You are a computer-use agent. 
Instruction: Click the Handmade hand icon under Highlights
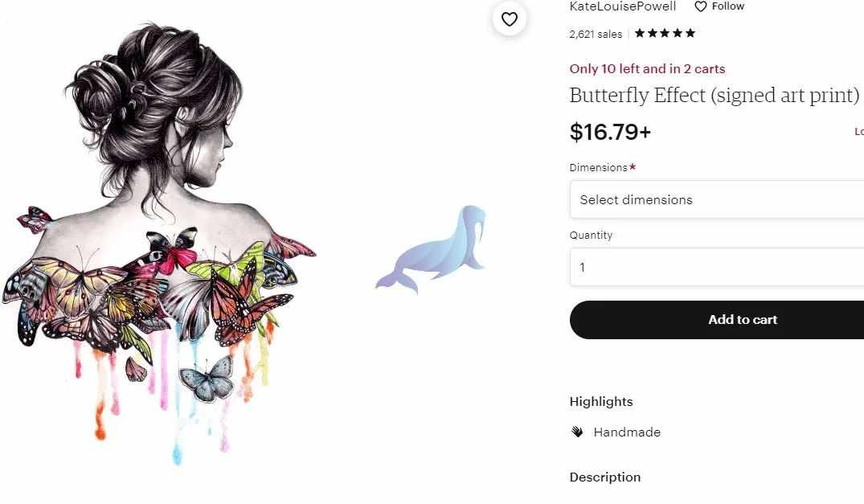577,432
